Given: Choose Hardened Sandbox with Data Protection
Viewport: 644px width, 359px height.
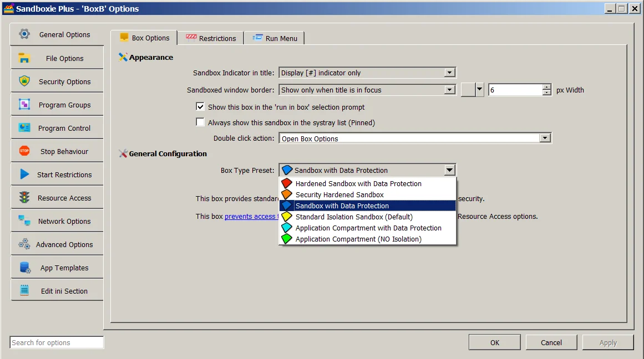Looking at the screenshot, I should coord(367,183).
